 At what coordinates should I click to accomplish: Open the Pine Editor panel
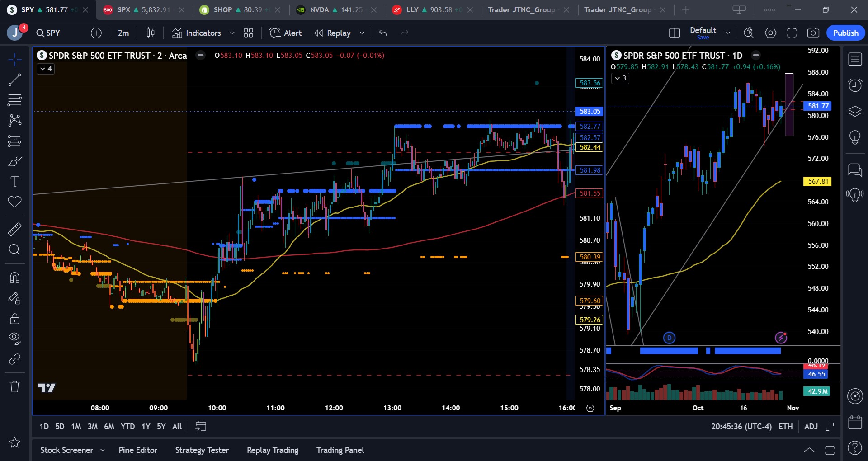[138, 450]
